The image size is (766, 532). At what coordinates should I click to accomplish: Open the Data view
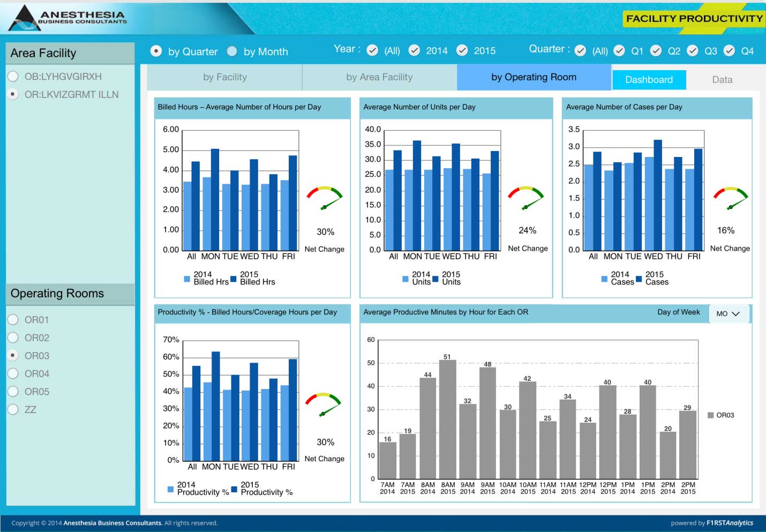point(722,80)
